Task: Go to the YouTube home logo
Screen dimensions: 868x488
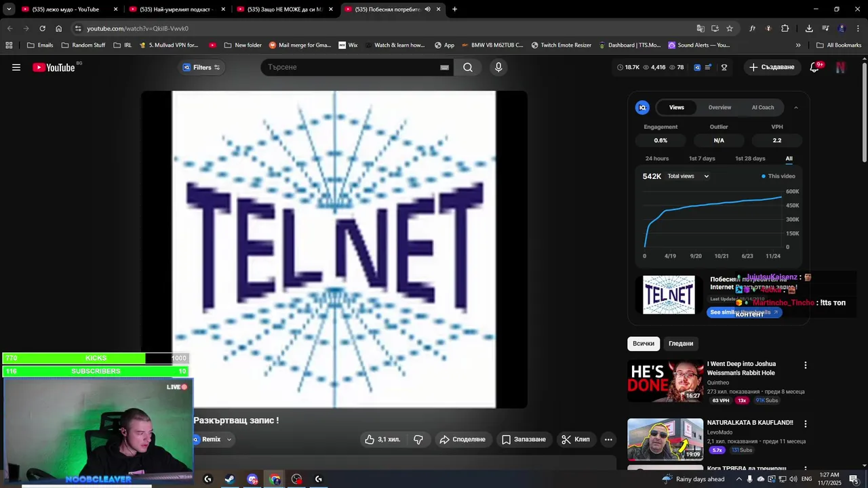Action: pyautogui.click(x=54, y=67)
